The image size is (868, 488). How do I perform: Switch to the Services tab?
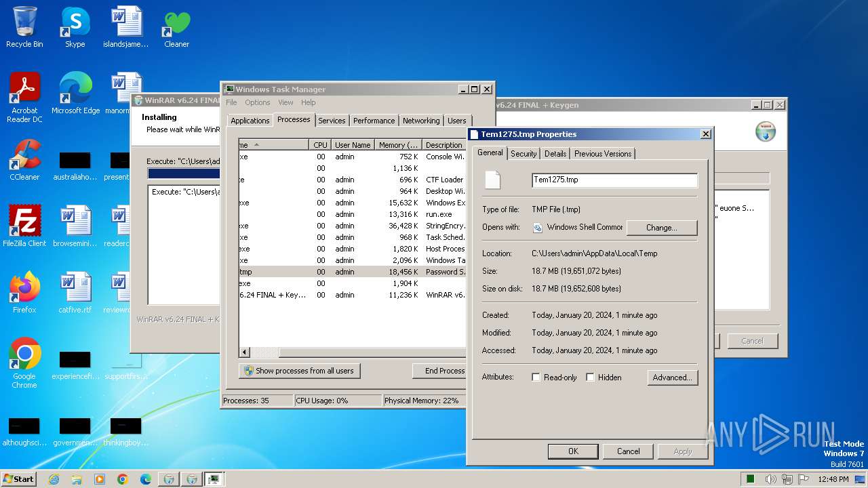point(332,121)
